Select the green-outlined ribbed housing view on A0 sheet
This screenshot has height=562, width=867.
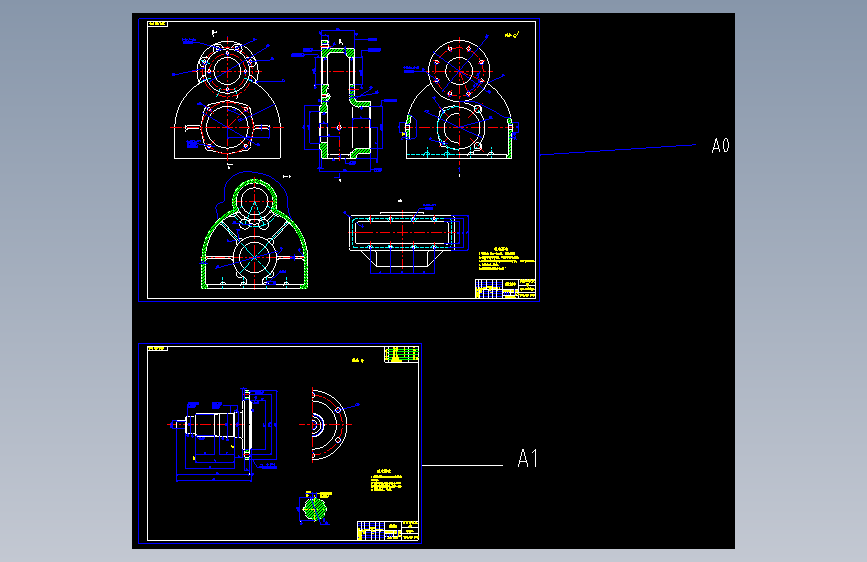(254, 231)
